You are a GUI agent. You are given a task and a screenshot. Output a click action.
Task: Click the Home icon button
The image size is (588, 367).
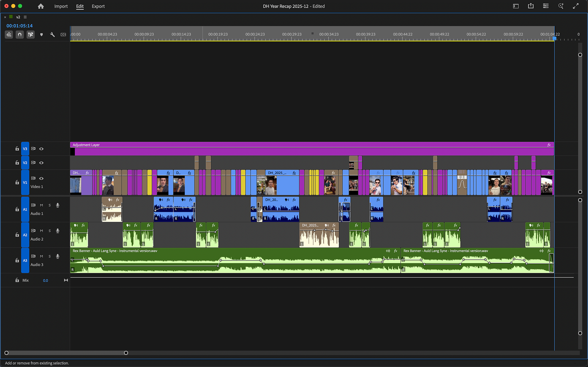(x=41, y=6)
